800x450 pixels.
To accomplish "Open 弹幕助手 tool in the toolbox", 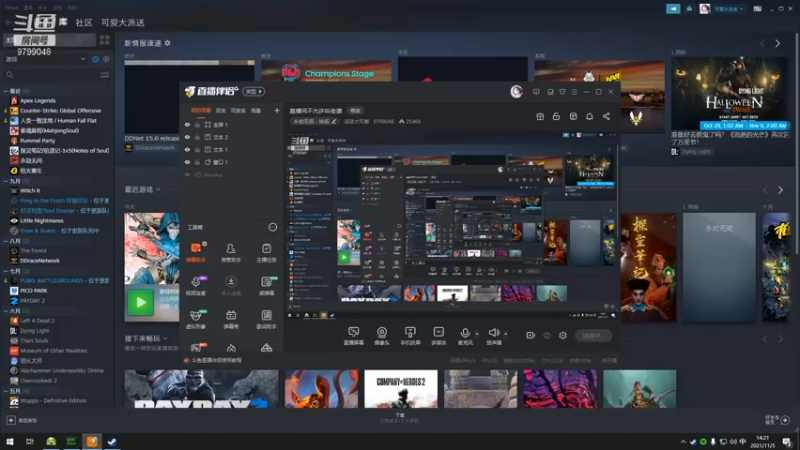I will click(x=196, y=252).
